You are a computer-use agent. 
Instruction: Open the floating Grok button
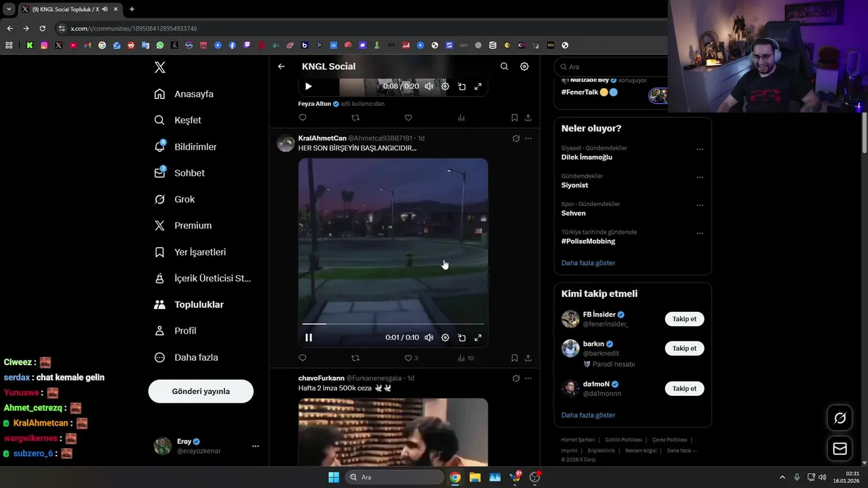click(840, 418)
